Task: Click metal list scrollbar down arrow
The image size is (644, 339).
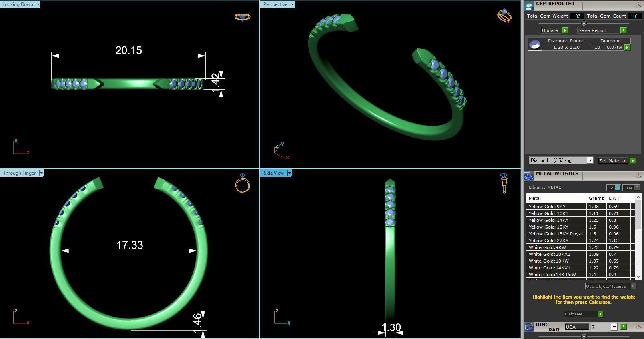Action: pyautogui.click(x=638, y=277)
